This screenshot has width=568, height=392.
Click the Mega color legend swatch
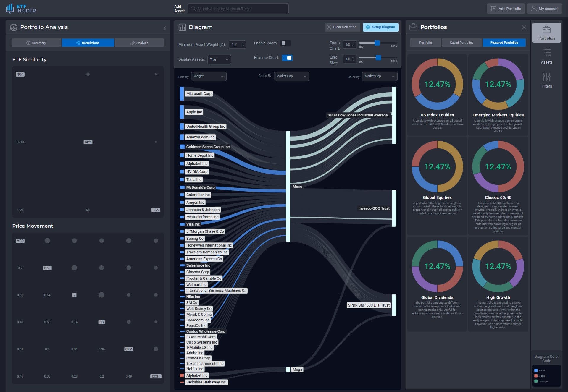coord(536,376)
